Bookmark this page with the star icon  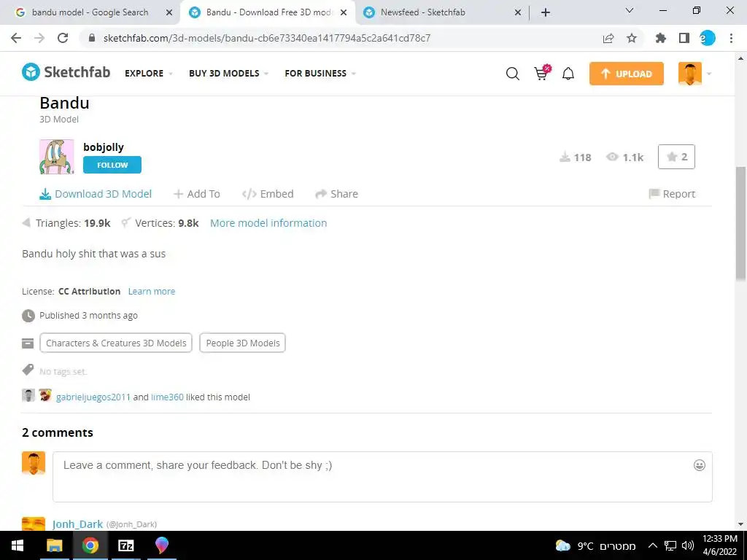pyautogui.click(x=632, y=38)
